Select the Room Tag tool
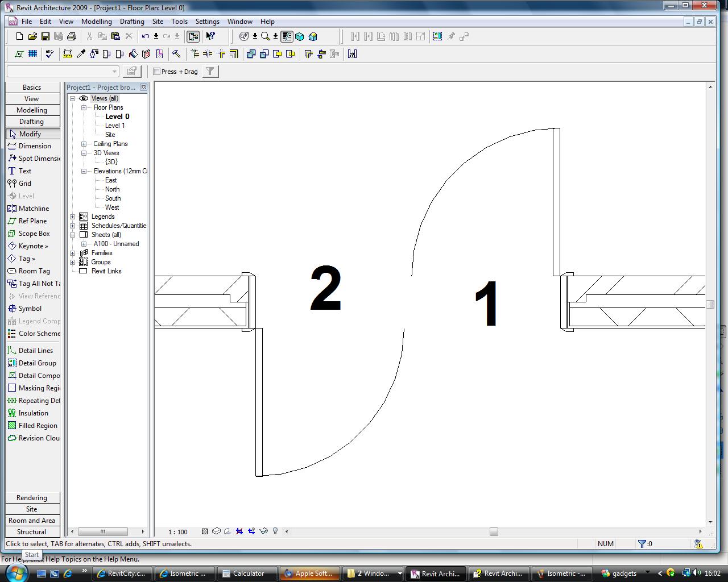 point(33,271)
